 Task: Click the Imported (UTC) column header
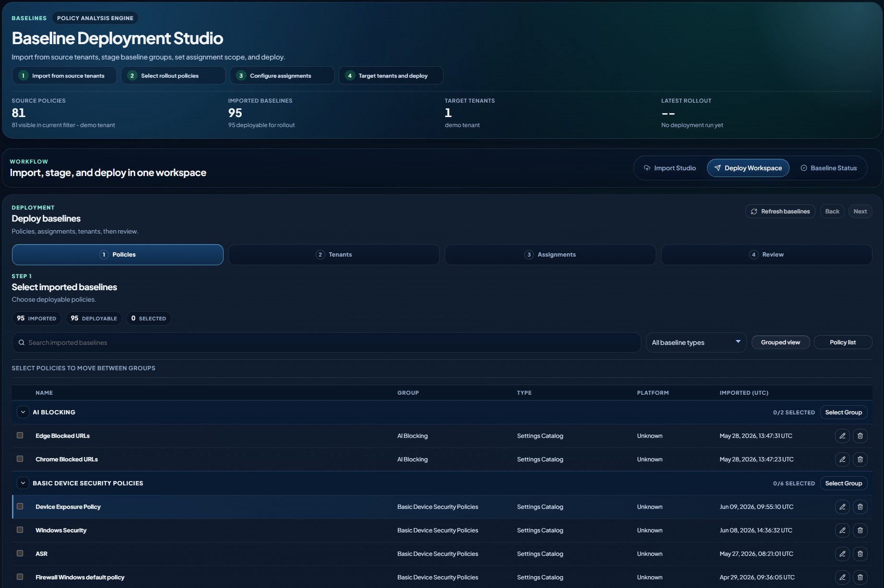(x=744, y=393)
